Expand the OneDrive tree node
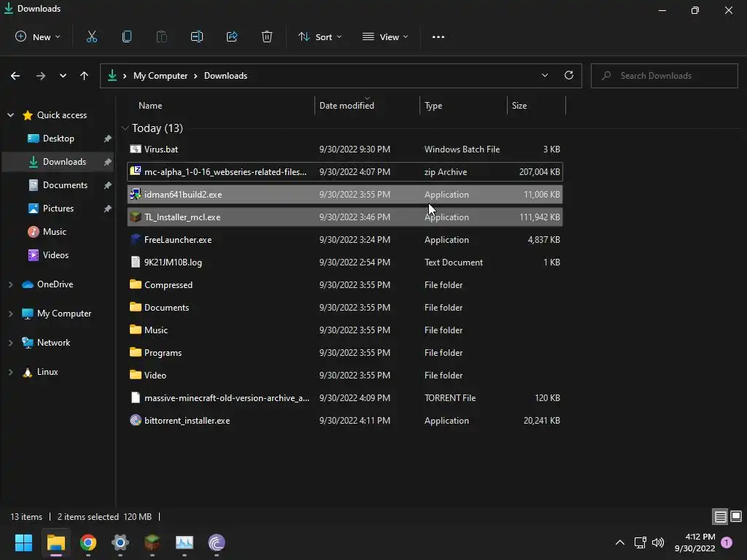This screenshot has width=747, height=560. click(x=10, y=284)
